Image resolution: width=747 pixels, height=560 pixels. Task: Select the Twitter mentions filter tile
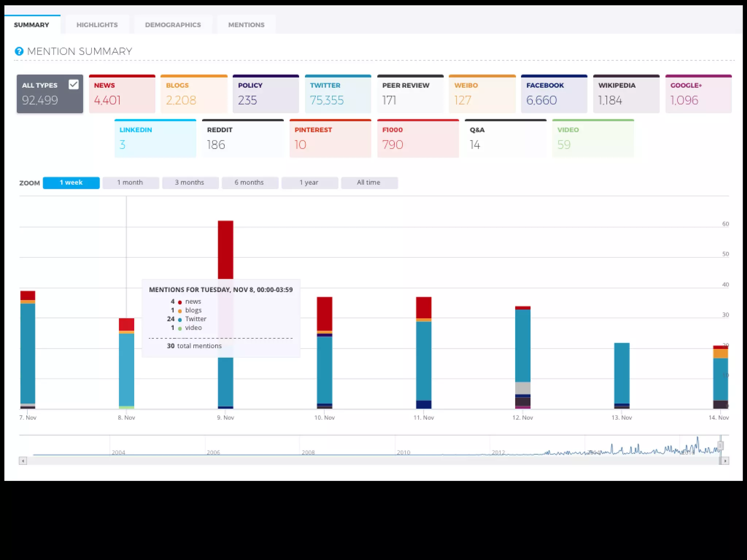tap(338, 94)
